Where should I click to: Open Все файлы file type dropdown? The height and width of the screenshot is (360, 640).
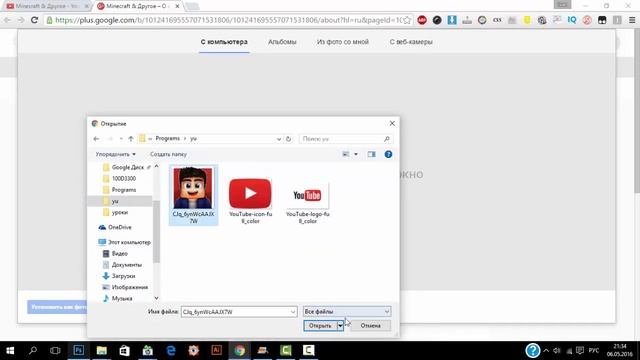coord(347,311)
